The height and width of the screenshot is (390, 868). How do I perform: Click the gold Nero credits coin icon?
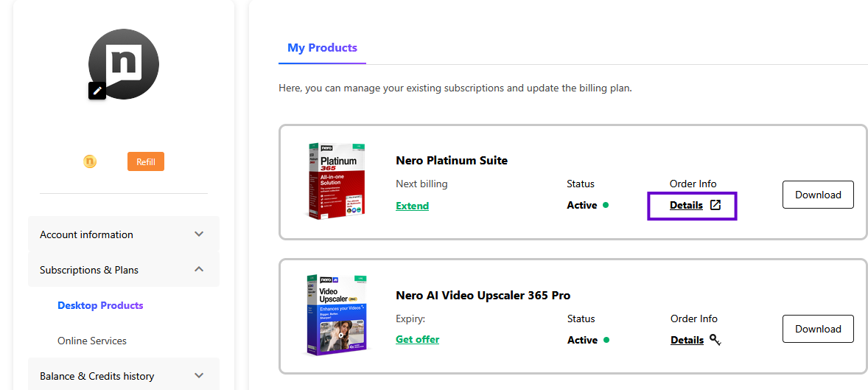[x=90, y=161]
